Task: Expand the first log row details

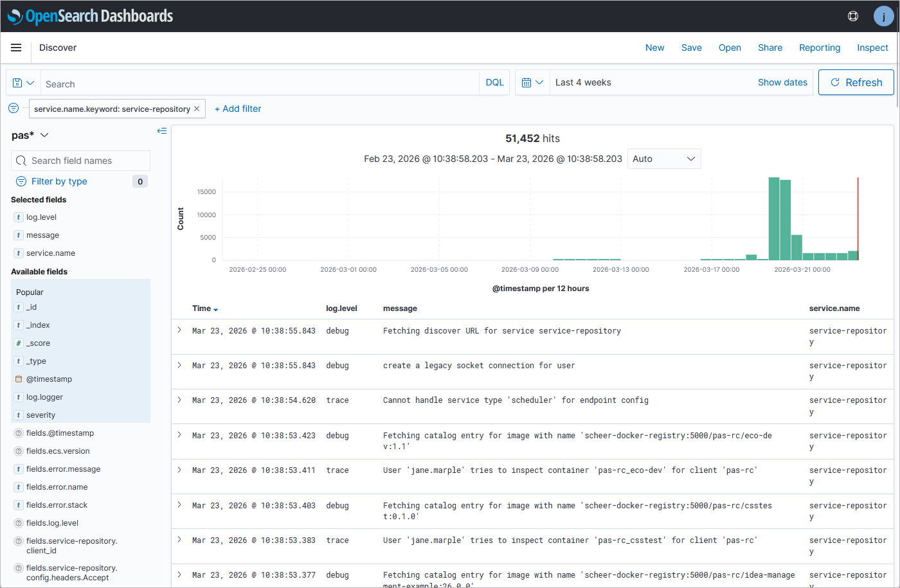Action: click(x=179, y=330)
